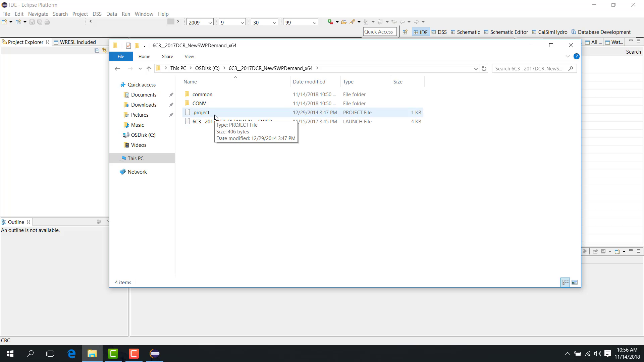This screenshot has height=362, width=644.
Task: Open the year dropdown showing 2009
Action: (x=210, y=23)
